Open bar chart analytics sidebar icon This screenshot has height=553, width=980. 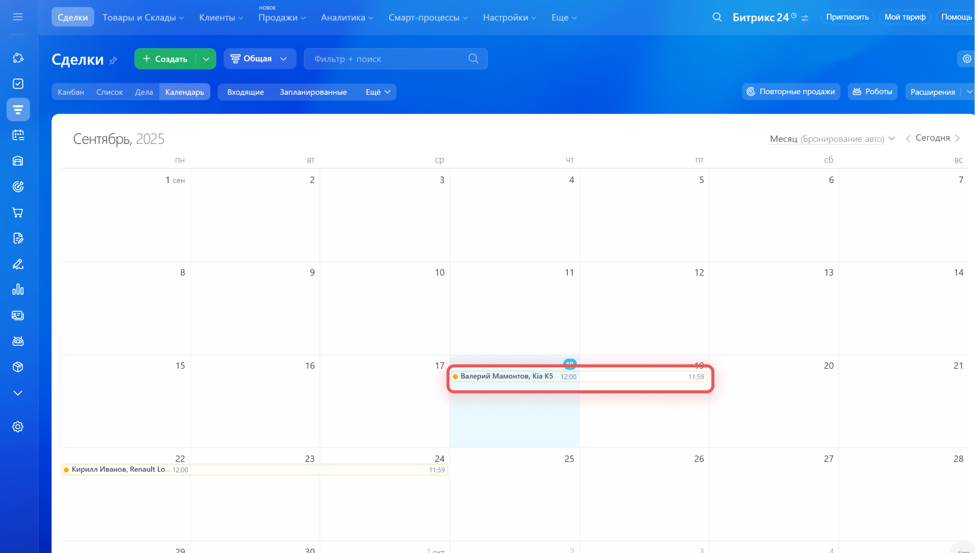[18, 290]
